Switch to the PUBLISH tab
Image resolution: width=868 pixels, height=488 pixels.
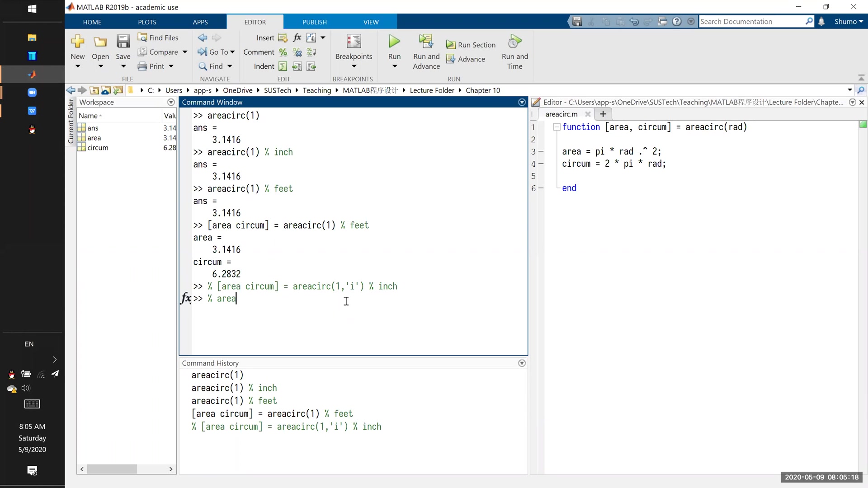click(x=314, y=22)
